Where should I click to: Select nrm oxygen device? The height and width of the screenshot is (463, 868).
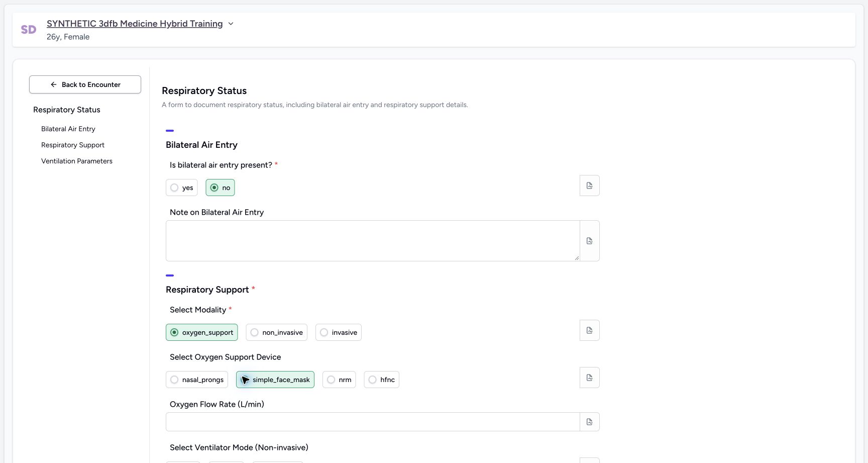pyautogui.click(x=339, y=380)
